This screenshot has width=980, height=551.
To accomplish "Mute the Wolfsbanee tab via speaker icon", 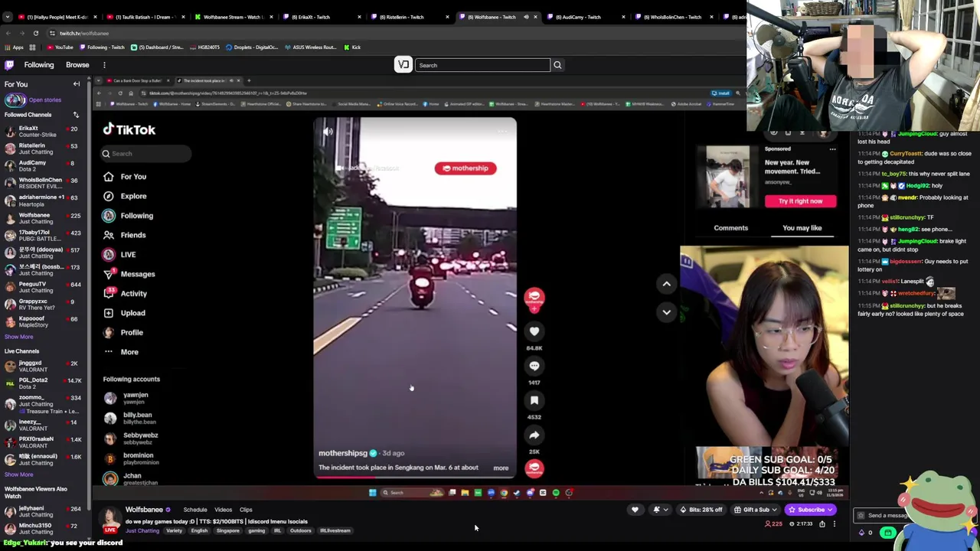I will tap(526, 17).
